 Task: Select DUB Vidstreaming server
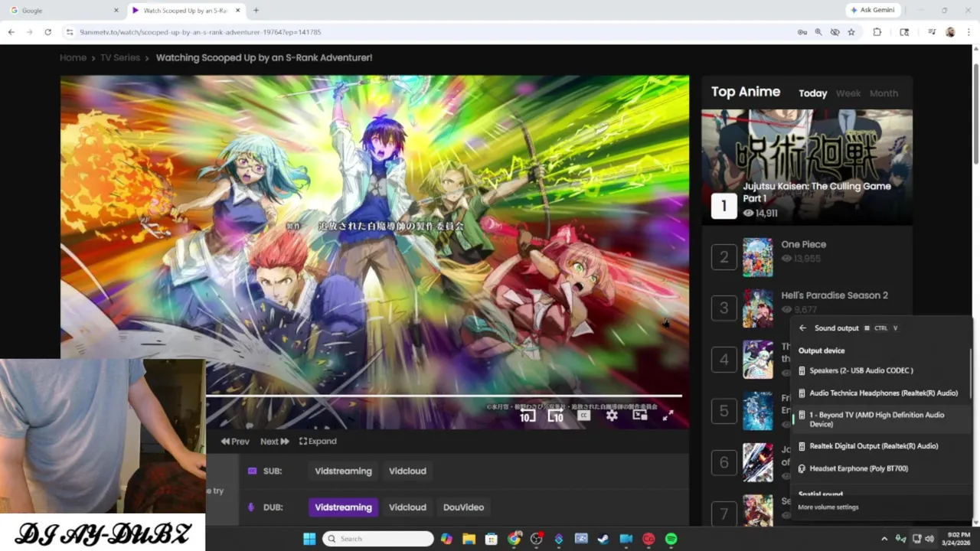pyautogui.click(x=343, y=507)
